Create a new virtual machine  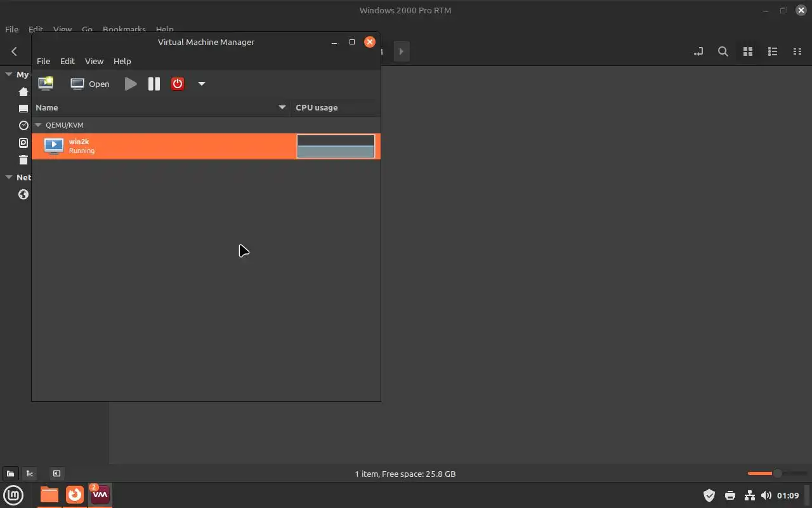46,84
